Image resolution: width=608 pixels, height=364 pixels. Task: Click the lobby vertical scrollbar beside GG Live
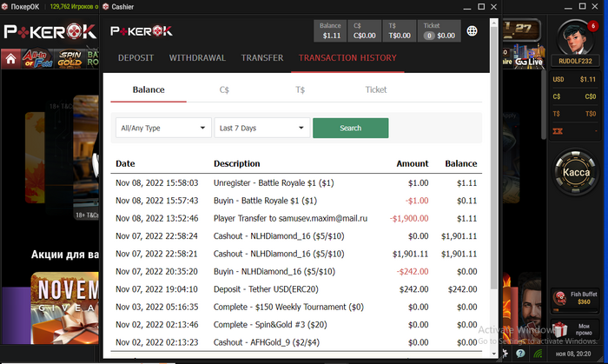544,104
